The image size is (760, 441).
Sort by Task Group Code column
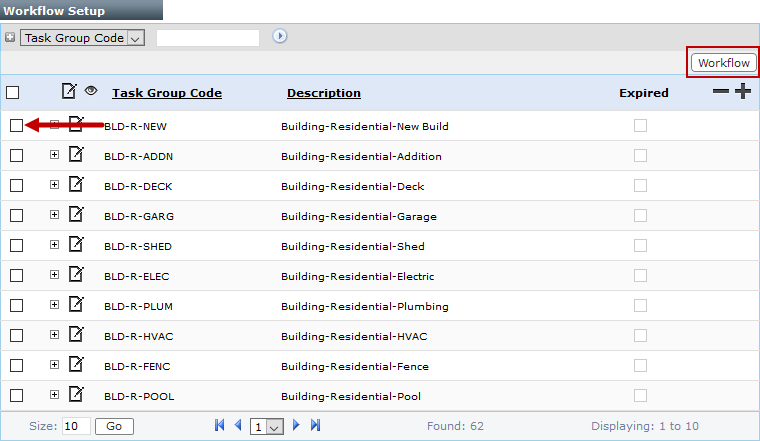coord(166,93)
